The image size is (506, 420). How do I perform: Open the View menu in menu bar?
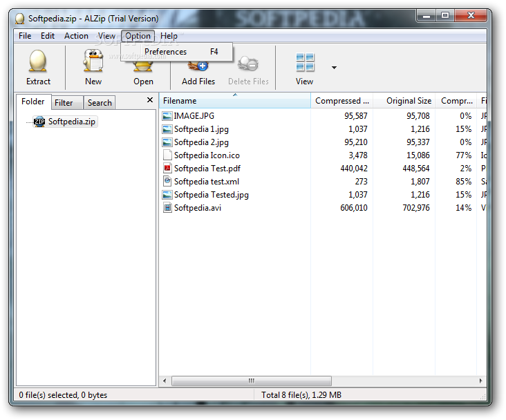[106, 36]
